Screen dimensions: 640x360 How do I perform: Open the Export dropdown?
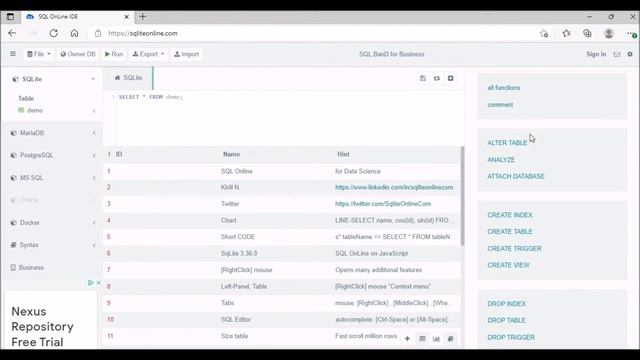coord(148,54)
